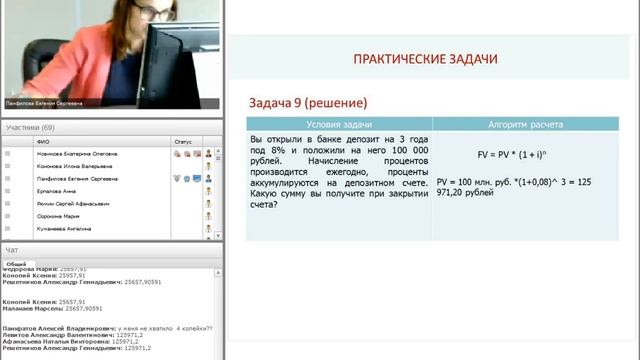Click the Алгоритм расчета table header

coord(526,124)
